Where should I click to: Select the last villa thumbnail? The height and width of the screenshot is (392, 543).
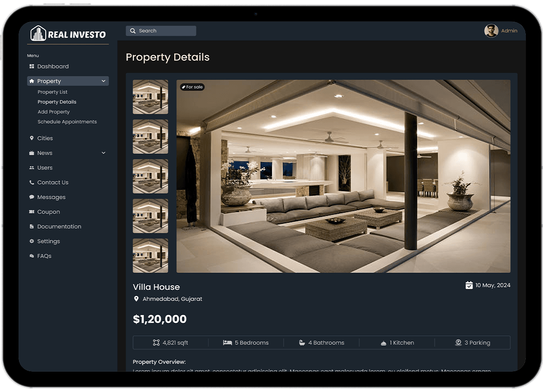pos(150,256)
